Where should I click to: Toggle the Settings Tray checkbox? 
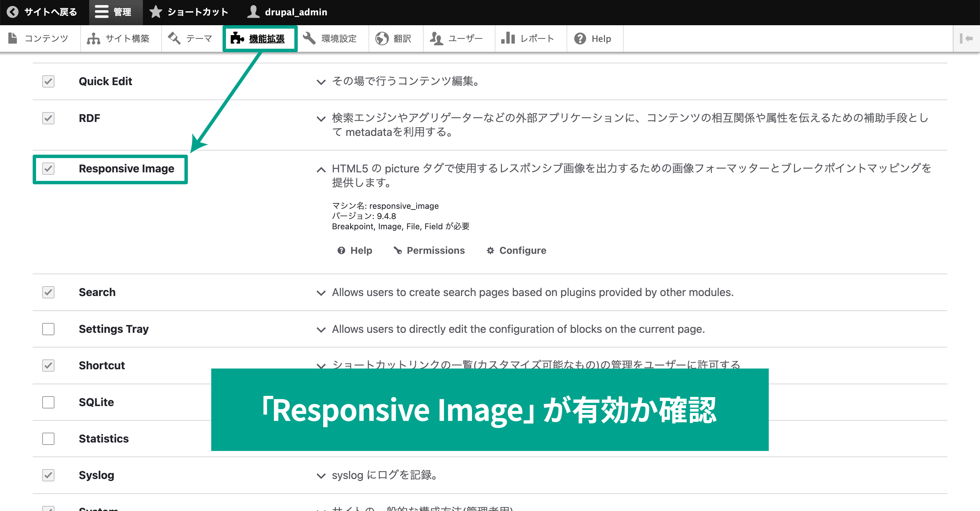(49, 328)
